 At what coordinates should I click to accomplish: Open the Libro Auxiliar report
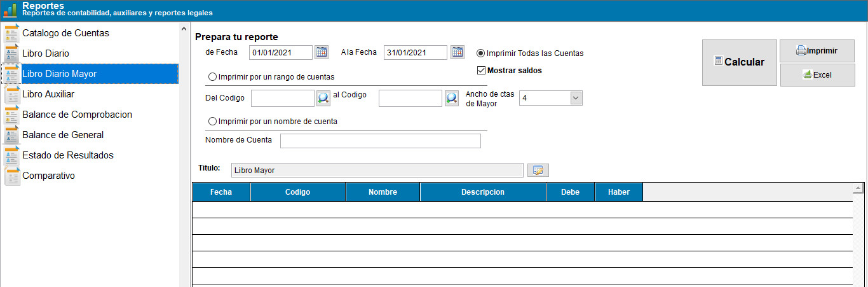tap(48, 94)
